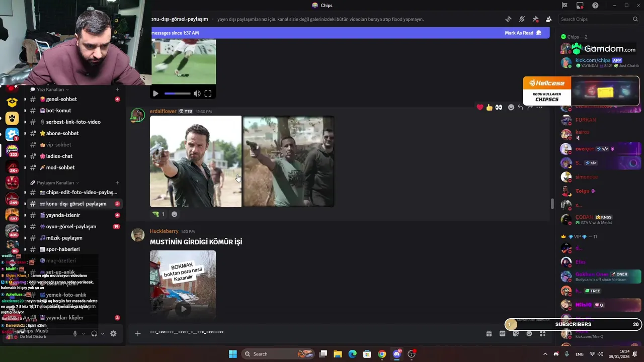
Task: Reply to erdalflower's message
Action: (x=520, y=107)
